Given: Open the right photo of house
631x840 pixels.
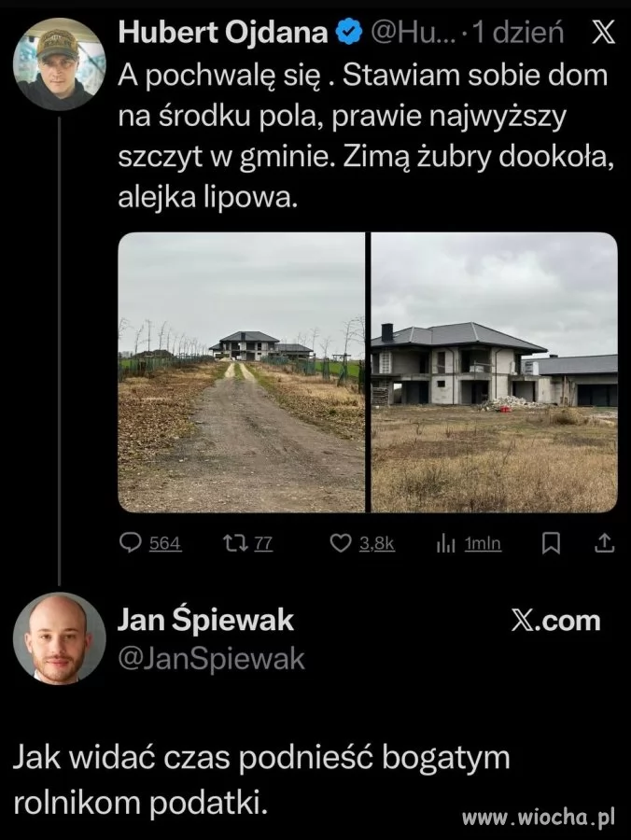Looking at the screenshot, I should click(x=495, y=372).
